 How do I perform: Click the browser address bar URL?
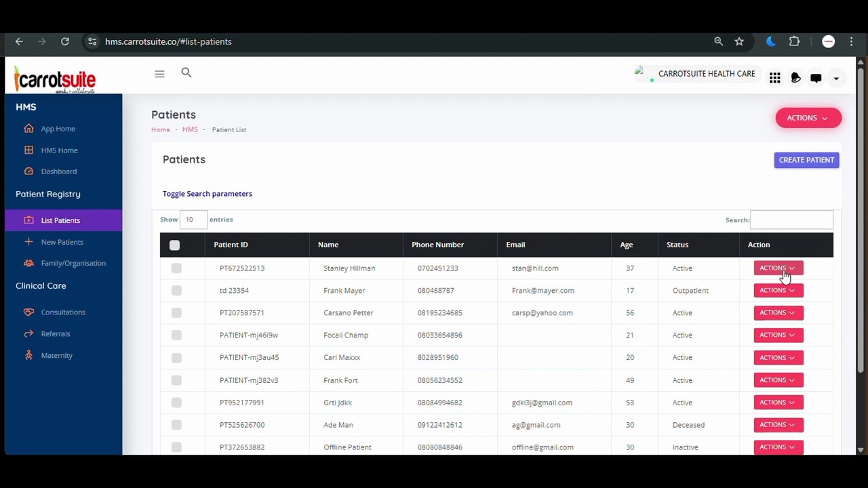(x=168, y=41)
